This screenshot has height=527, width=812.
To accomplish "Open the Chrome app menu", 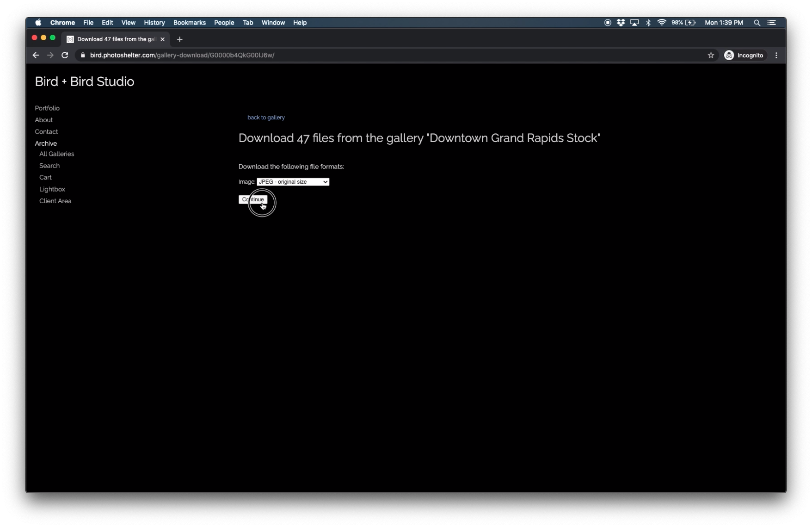I will pos(62,23).
